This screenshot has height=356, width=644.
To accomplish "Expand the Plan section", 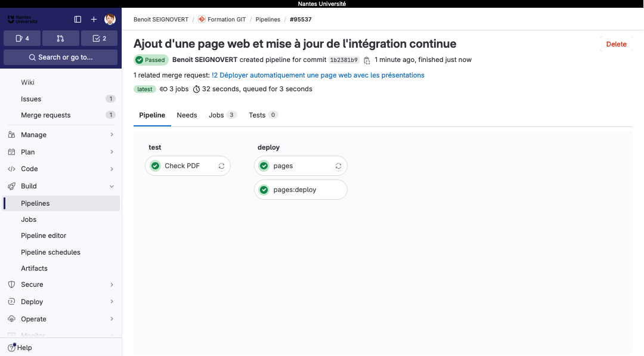I will (x=61, y=152).
